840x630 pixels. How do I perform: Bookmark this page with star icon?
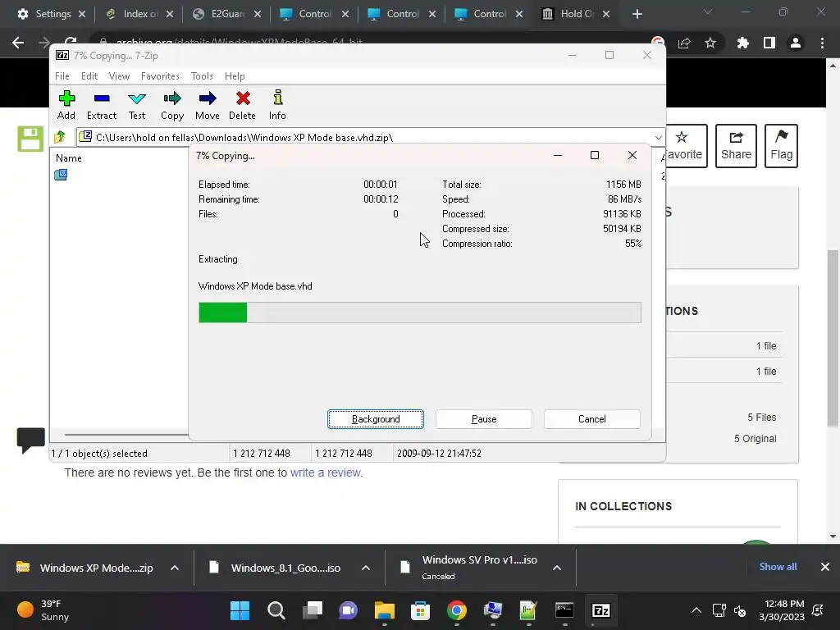click(x=710, y=43)
